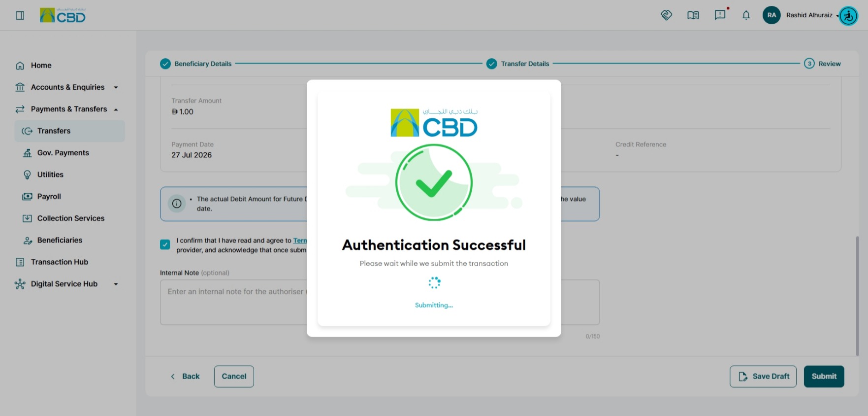Click the Transfer Amount value 1.00
Screen dimensions: 868x416
[x=183, y=112]
